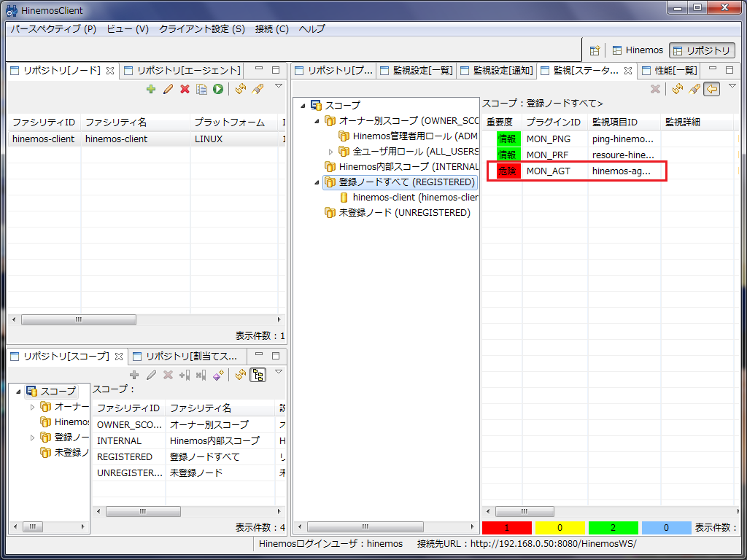Refresh the リポジトリ[スコープ] view
The height and width of the screenshot is (560, 747).
pos(241,376)
